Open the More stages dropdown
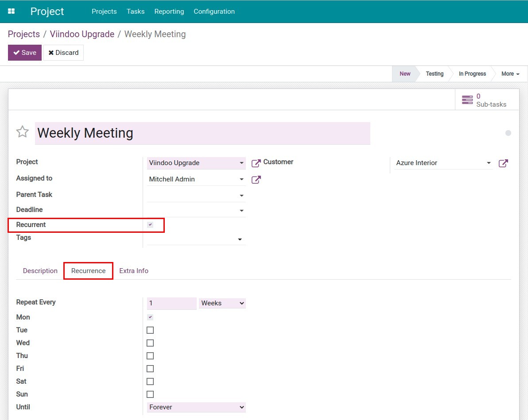Image resolution: width=528 pixels, height=420 pixels. point(510,74)
